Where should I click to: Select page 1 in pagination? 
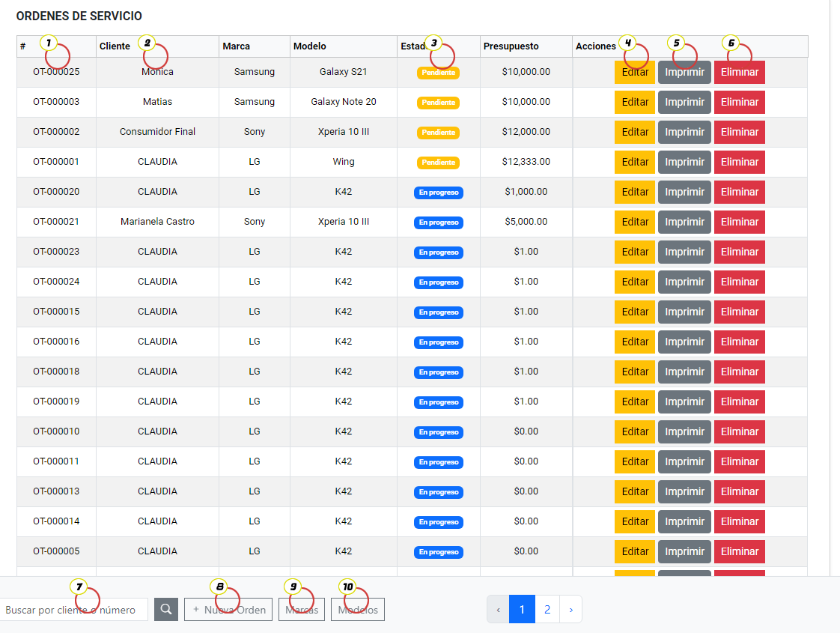(x=522, y=610)
